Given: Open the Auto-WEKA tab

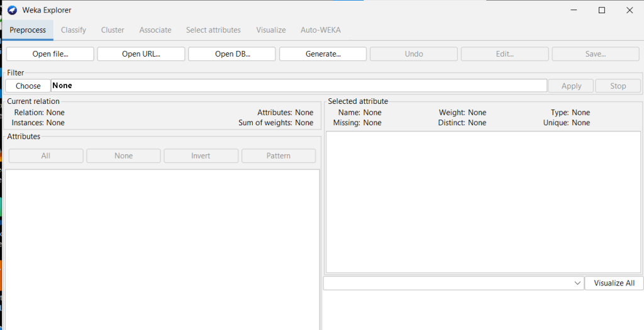Looking at the screenshot, I should [321, 30].
